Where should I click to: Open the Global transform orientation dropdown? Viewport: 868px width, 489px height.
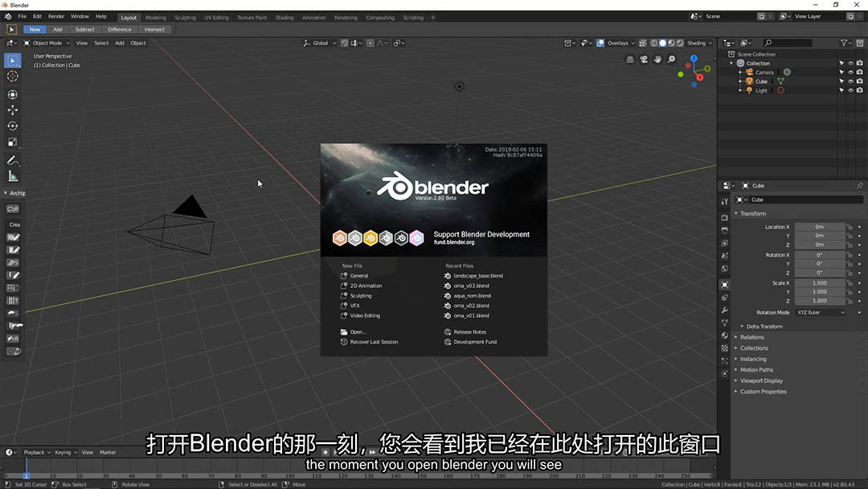pyautogui.click(x=320, y=43)
